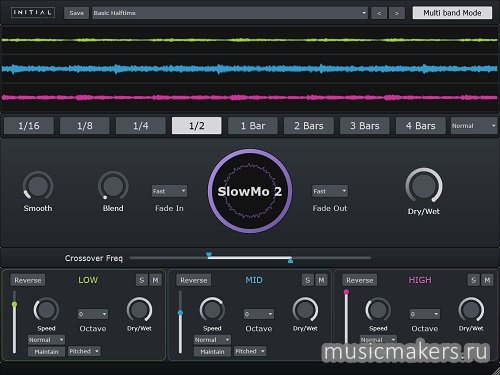Go to previous preset with the left arrow
Viewport: 500px width, 375px height.
(379, 13)
